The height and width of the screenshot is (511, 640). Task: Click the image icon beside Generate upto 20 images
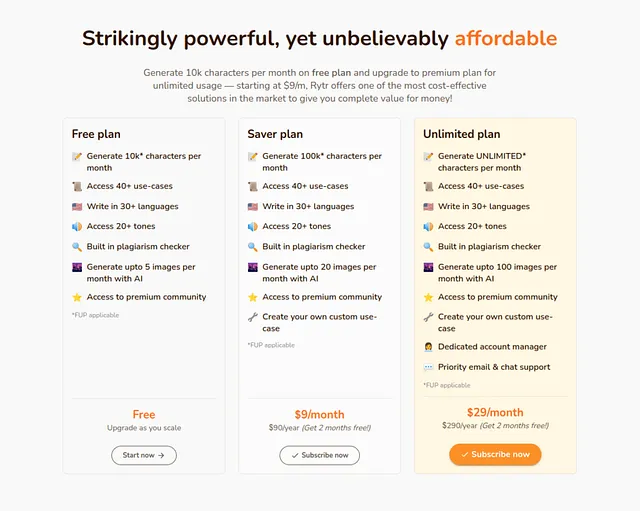click(x=253, y=267)
